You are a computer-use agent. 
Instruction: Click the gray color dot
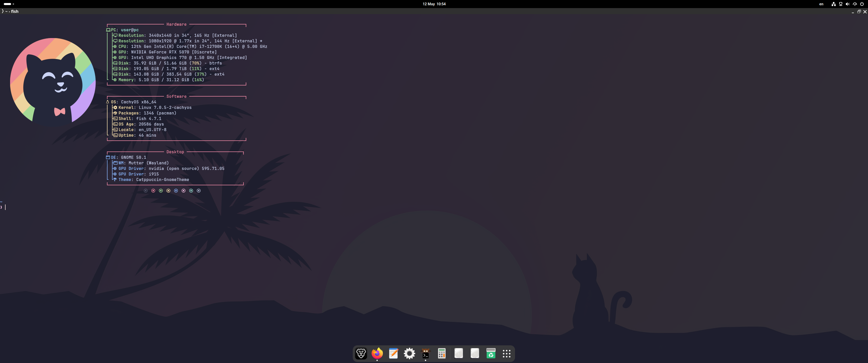point(146,191)
